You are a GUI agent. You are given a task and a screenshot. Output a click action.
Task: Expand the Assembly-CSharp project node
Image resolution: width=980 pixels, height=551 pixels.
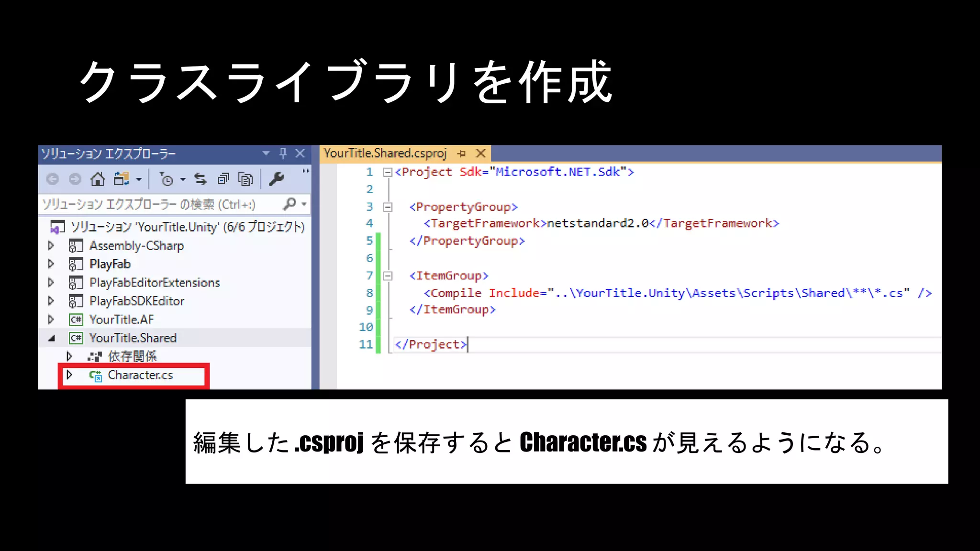[x=51, y=245]
